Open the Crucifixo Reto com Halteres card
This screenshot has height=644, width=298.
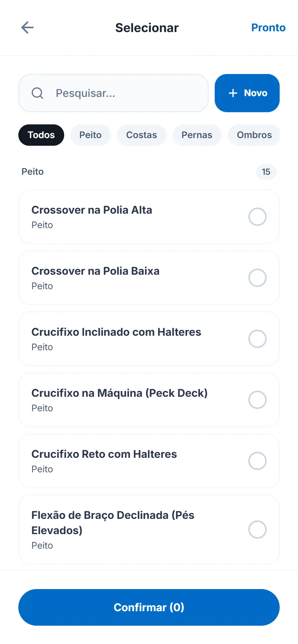pos(149,461)
